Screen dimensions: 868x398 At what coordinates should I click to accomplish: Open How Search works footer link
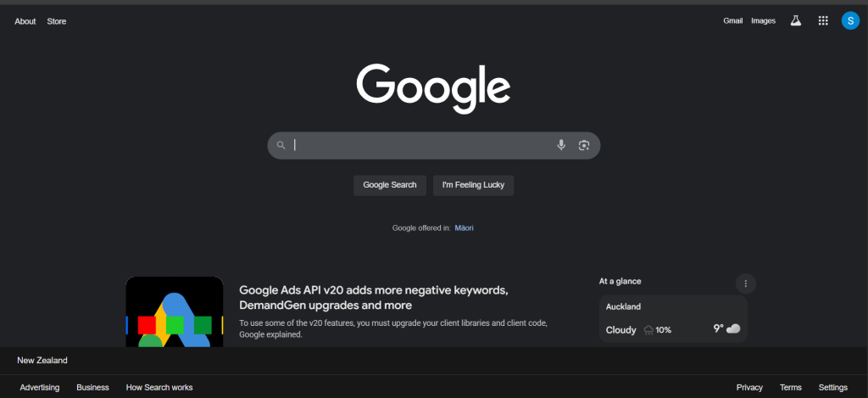(x=159, y=388)
